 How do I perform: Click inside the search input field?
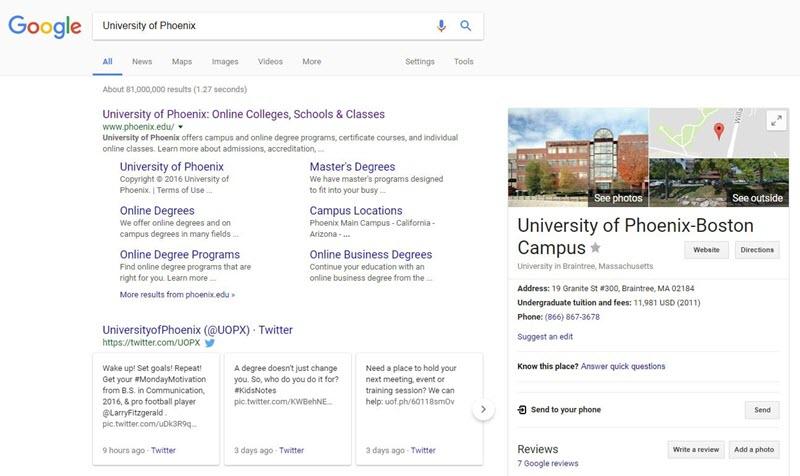263,26
